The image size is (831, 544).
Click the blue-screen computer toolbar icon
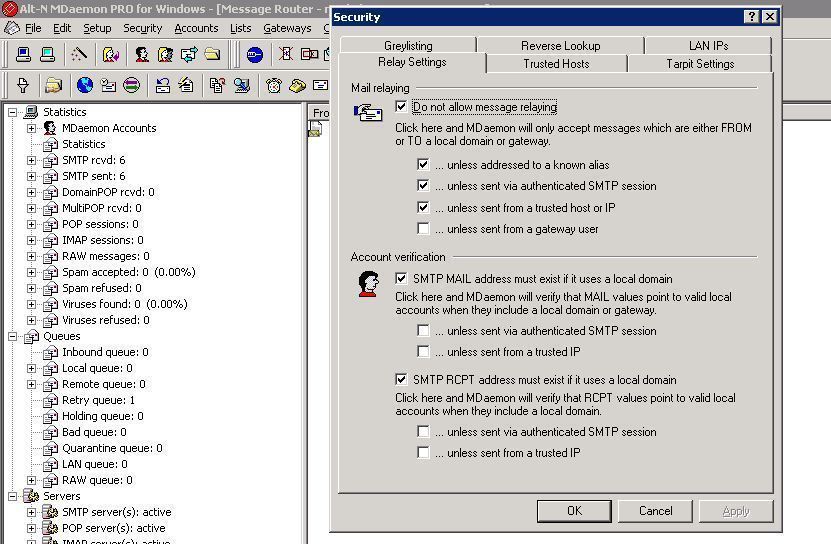pos(23,54)
